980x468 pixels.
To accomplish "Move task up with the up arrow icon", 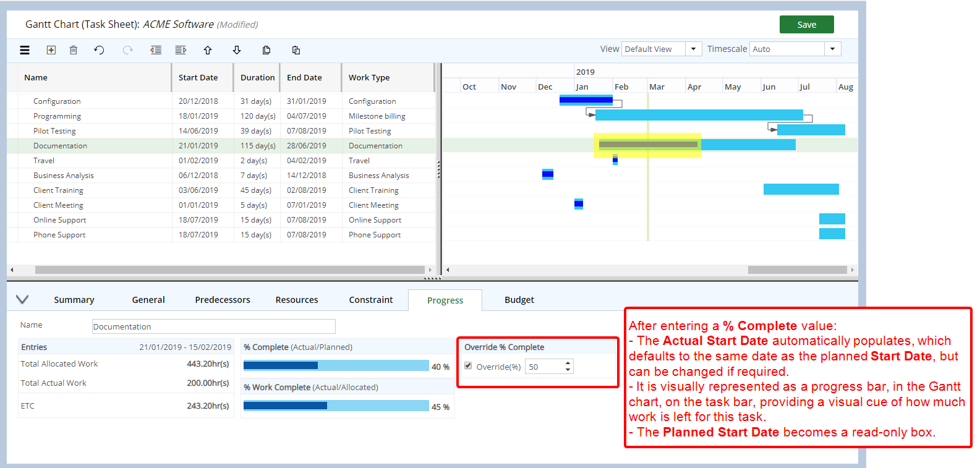I will tap(208, 50).
